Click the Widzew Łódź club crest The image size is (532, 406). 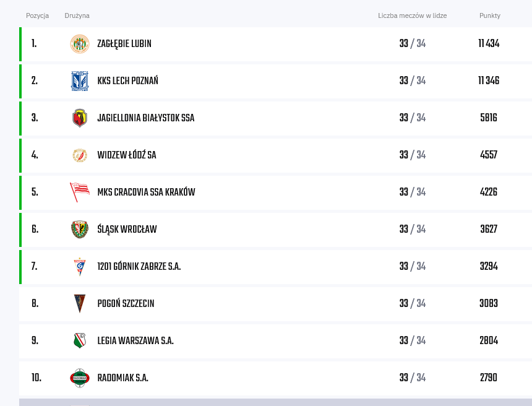click(80, 155)
